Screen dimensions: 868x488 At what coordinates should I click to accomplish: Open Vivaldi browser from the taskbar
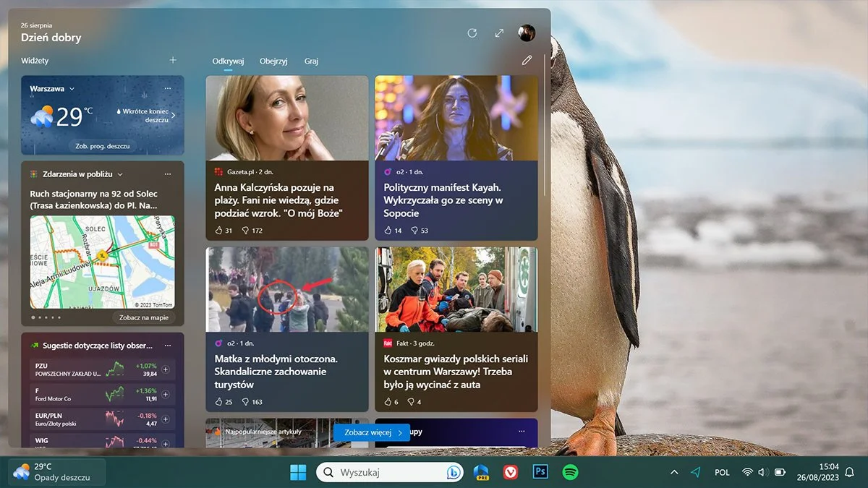(510, 471)
